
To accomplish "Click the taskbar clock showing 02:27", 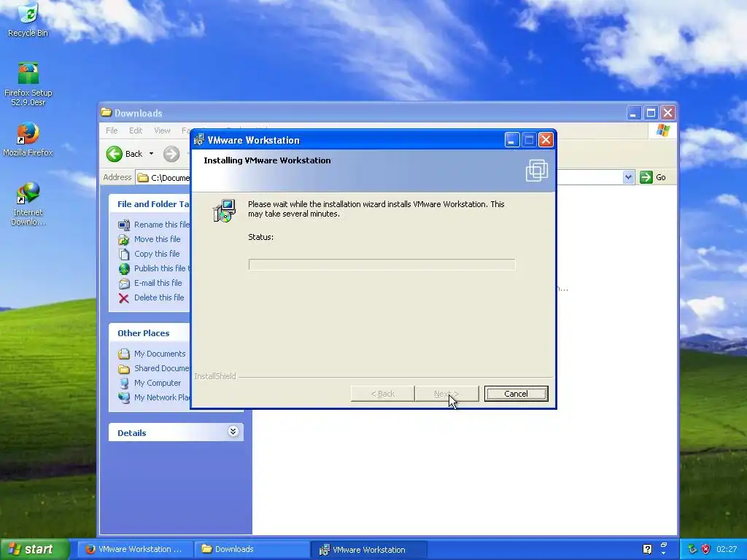I will coord(727,549).
